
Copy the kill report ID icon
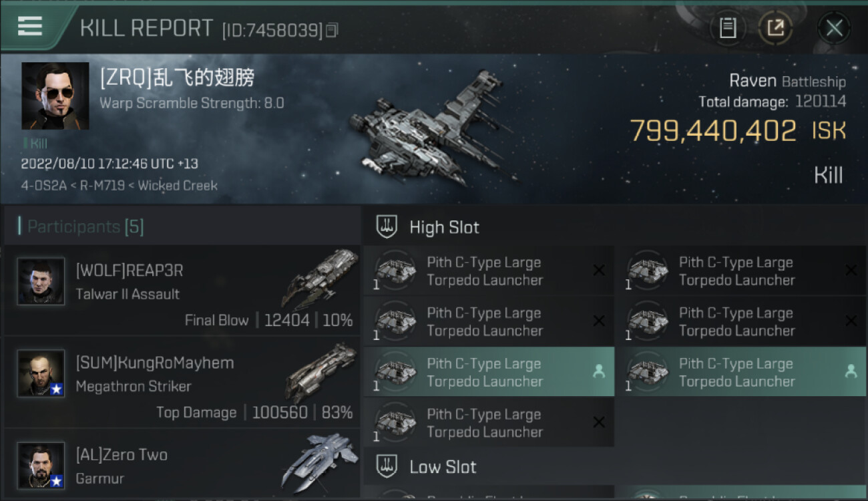click(x=332, y=30)
